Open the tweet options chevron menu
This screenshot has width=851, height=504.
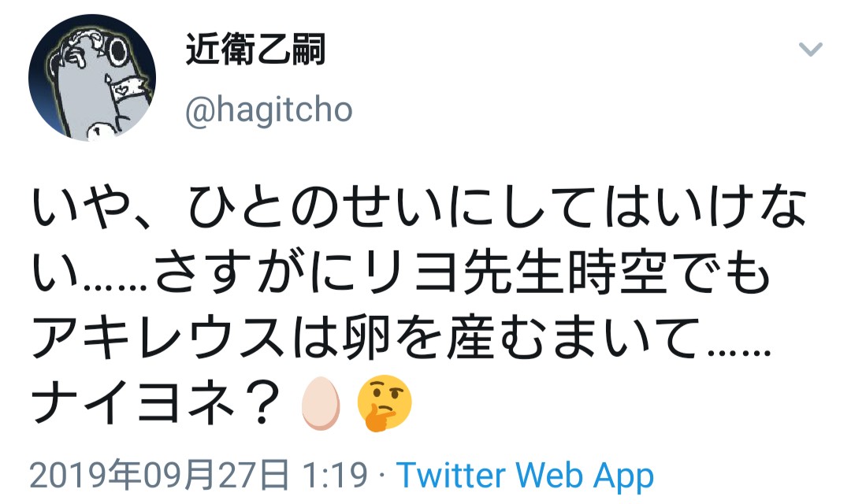(810, 50)
